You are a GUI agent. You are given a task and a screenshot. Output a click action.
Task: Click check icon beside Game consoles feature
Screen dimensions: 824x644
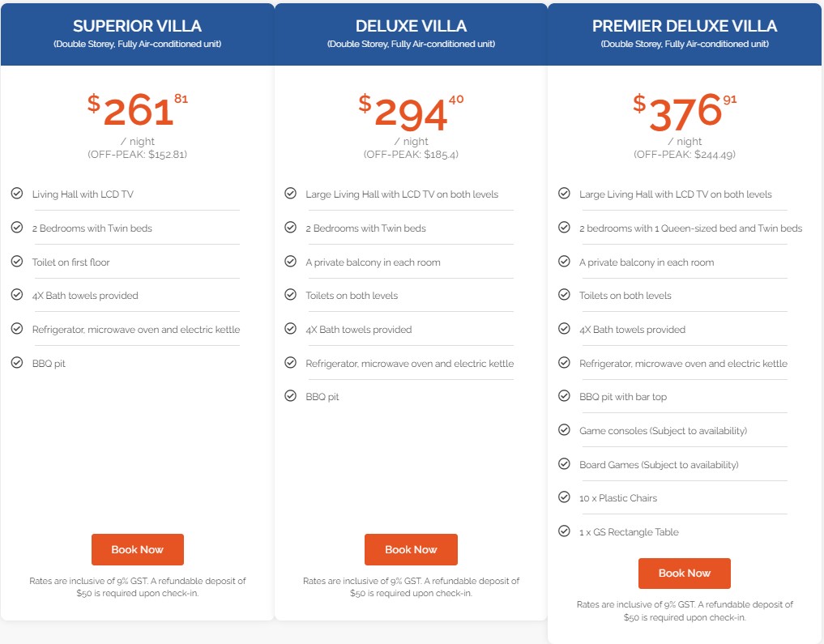564,430
